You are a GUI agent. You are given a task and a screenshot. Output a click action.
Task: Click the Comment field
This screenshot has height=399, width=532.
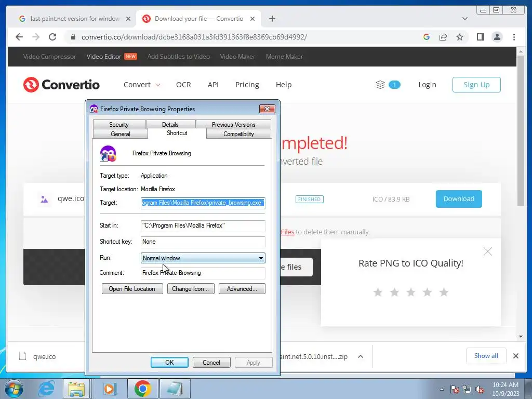(x=203, y=273)
